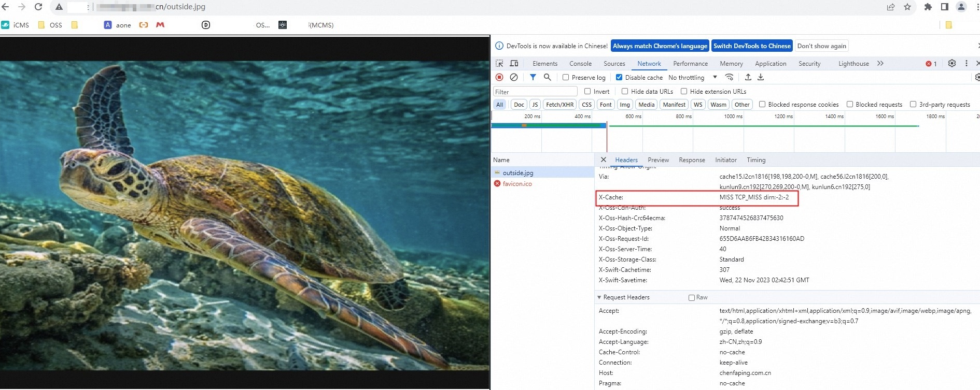This screenshot has width=980, height=390.
Task: Open the OSS bookmark folder
Action: (50, 25)
